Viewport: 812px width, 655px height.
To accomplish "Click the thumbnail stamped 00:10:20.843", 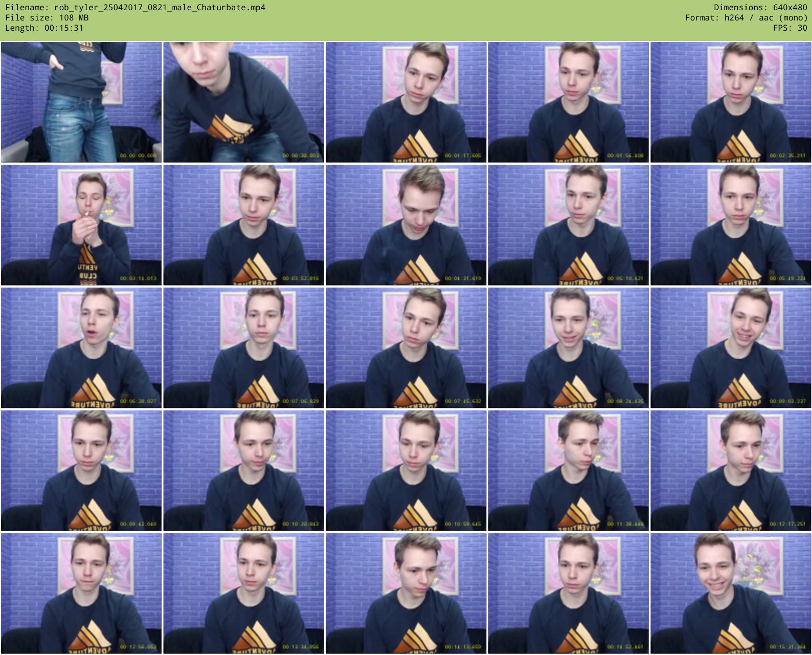I will [244, 471].
